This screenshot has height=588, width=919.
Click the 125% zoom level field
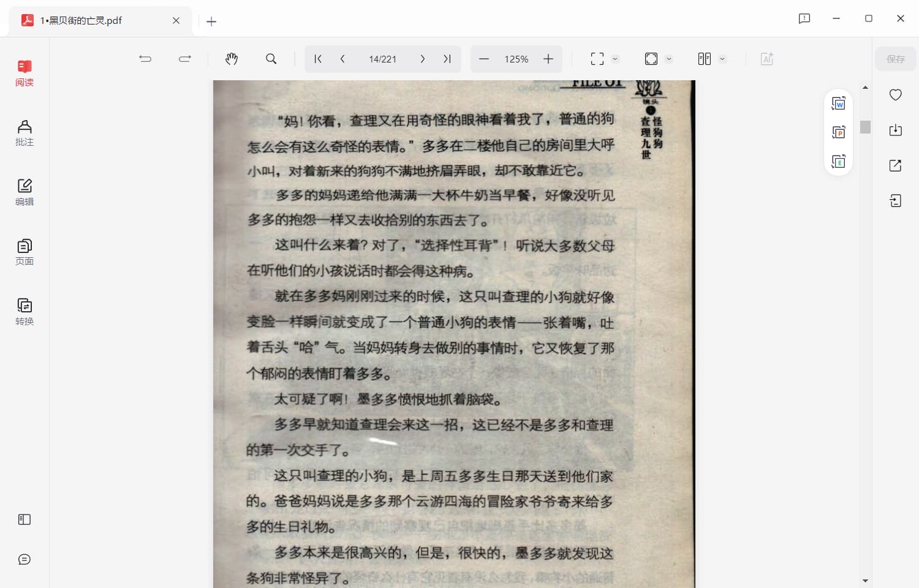coord(516,59)
